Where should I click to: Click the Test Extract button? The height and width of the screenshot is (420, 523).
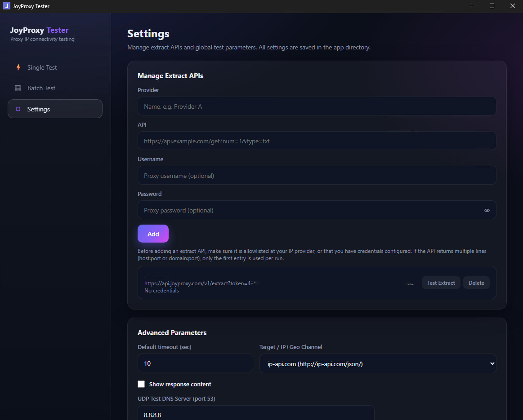pos(441,283)
